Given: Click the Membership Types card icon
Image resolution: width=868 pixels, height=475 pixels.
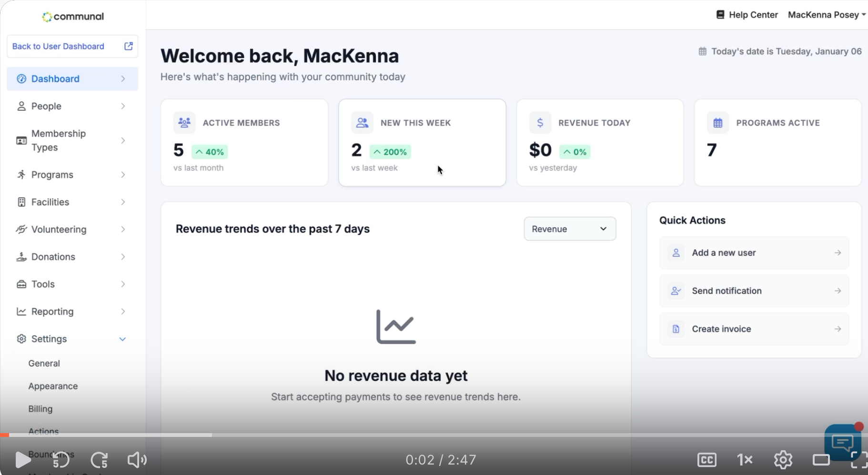Looking at the screenshot, I should 21,140.
